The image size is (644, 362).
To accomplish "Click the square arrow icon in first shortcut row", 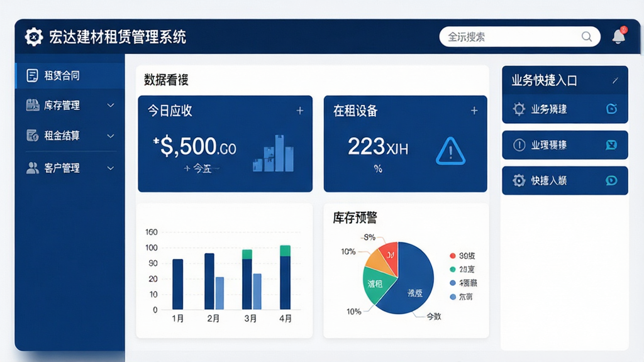I will [x=611, y=109].
